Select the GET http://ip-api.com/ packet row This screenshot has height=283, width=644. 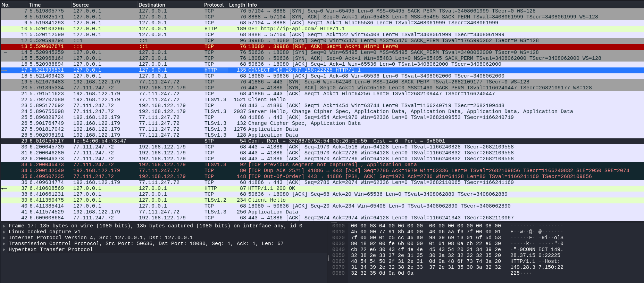pos(208,29)
